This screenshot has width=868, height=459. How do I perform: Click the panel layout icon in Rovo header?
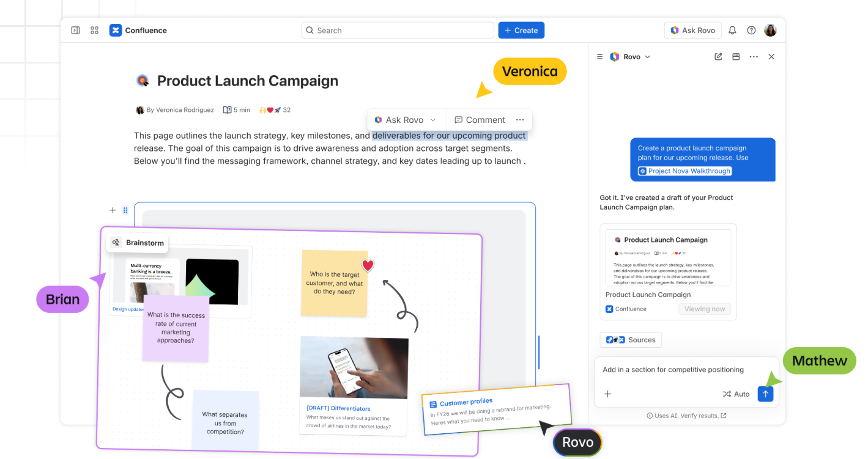click(x=736, y=57)
